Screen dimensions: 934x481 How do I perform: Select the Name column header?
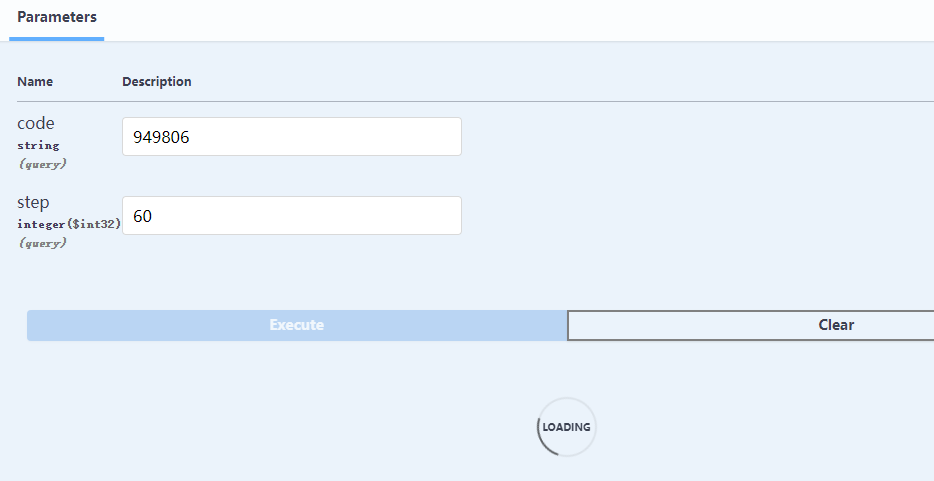35,82
